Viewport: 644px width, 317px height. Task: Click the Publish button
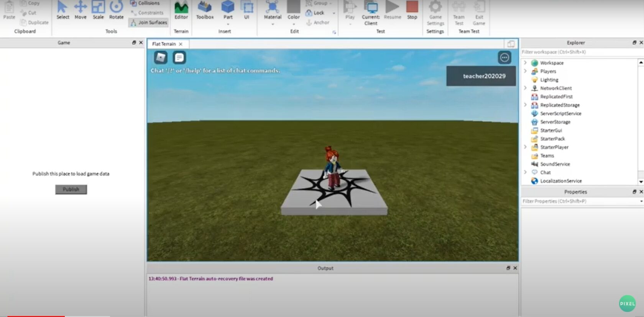pyautogui.click(x=71, y=189)
